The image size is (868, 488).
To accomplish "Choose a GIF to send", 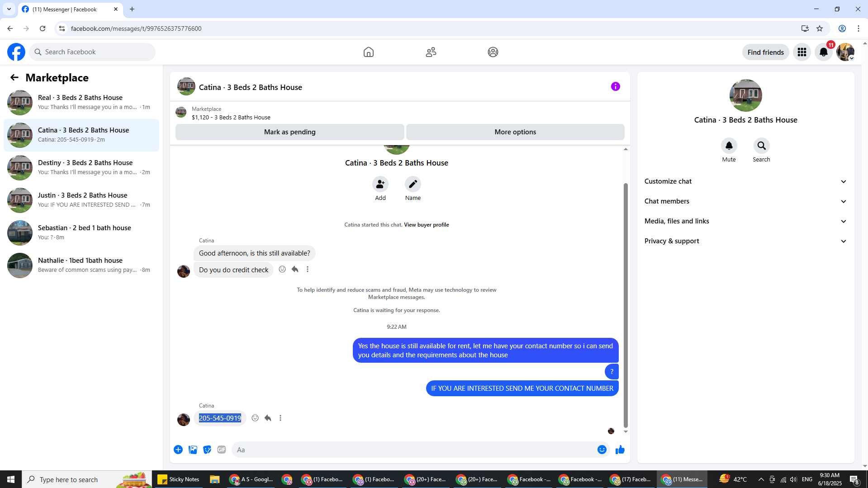I will (x=221, y=450).
